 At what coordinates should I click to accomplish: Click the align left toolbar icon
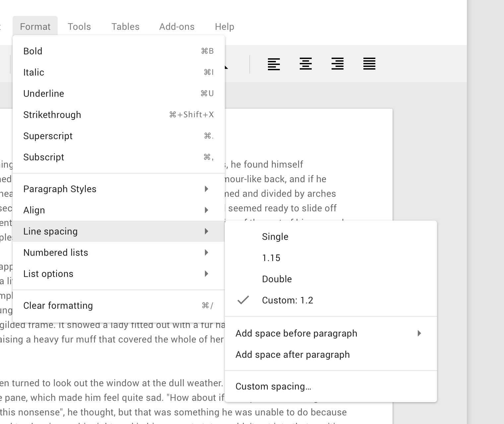click(274, 64)
